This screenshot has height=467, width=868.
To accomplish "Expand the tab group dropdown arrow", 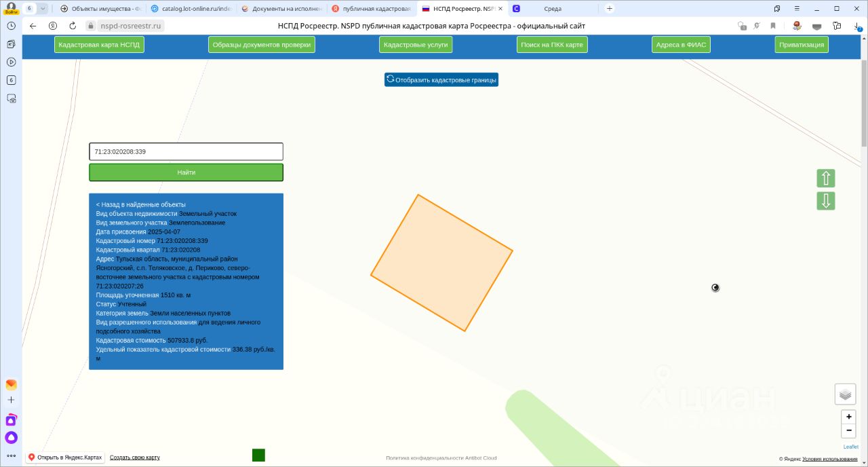I will tap(43, 9).
